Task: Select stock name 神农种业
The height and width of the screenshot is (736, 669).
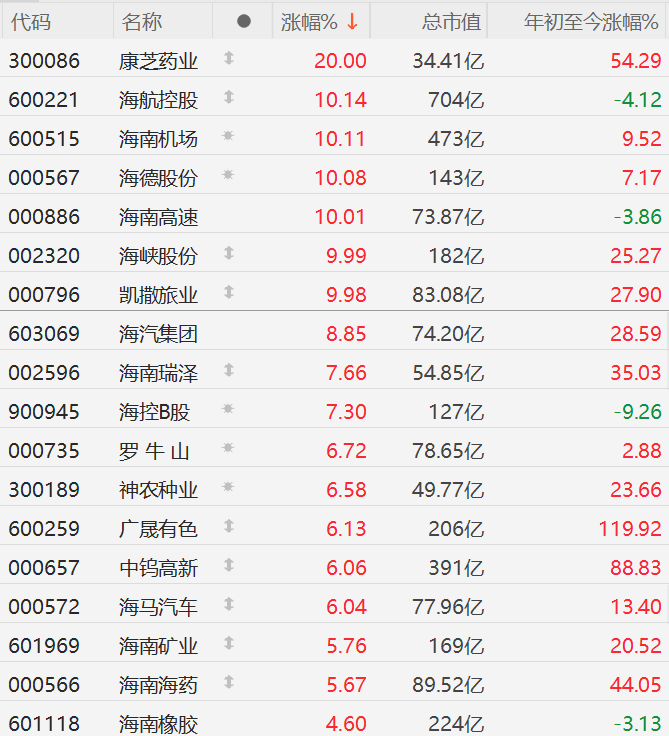Action: click(159, 490)
